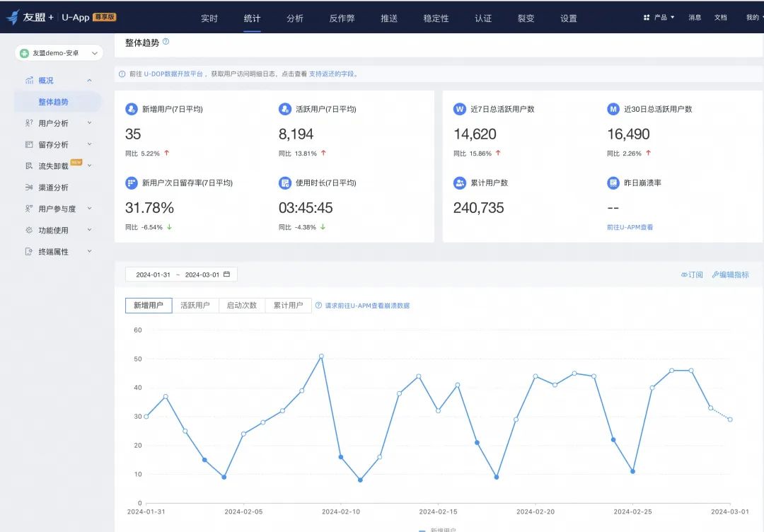The image size is (764, 532).
Task: Switch to the 稳定性 top navigation tab
Action: point(436,18)
